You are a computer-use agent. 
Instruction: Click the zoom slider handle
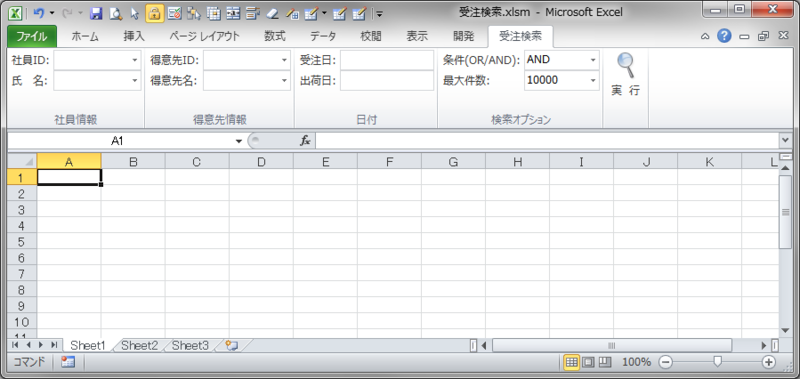[x=717, y=362]
